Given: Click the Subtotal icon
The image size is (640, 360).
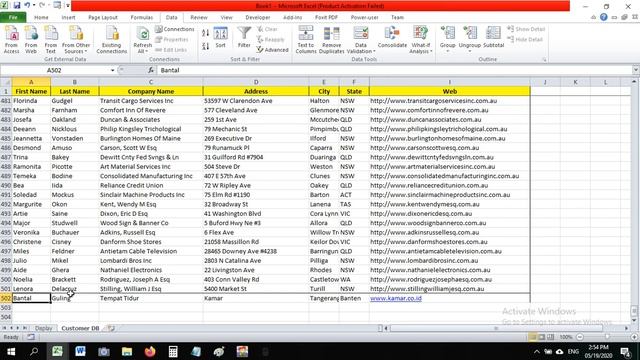Looking at the screenshot, I should (493, 38).
